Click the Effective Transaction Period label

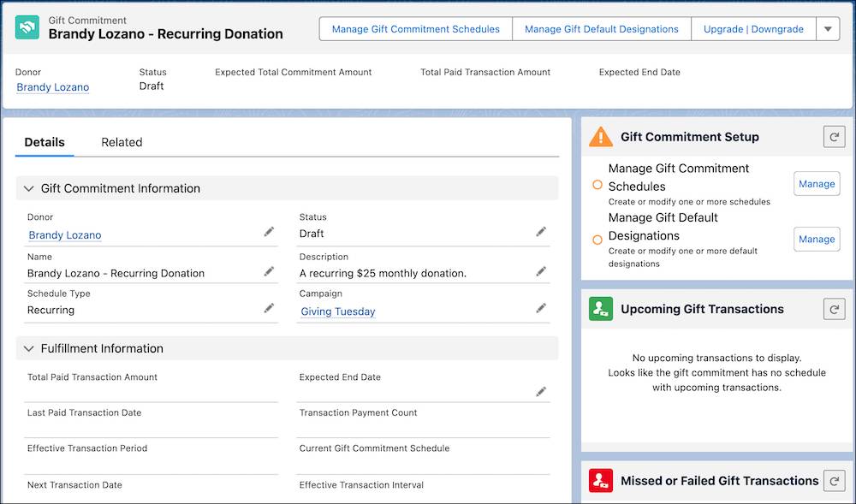87,448
